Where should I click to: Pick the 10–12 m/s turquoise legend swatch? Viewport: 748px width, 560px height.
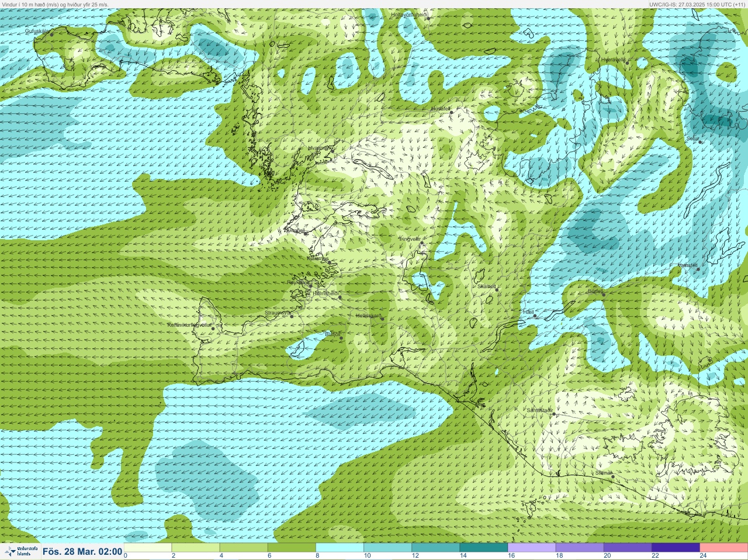coord(388,548)
